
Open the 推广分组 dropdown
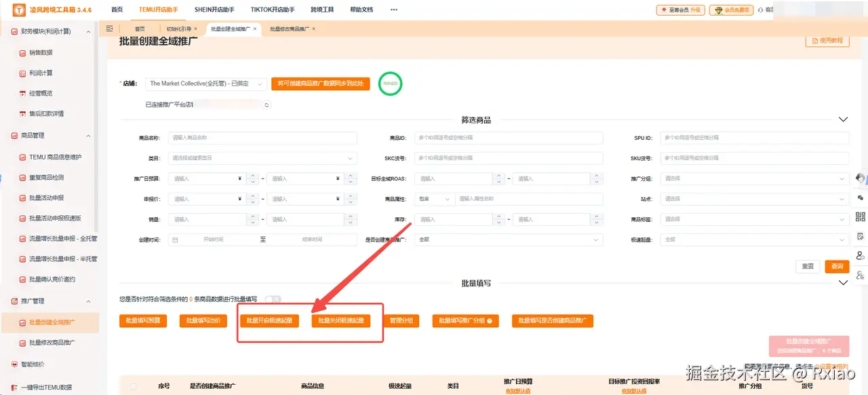pos(754,178)
